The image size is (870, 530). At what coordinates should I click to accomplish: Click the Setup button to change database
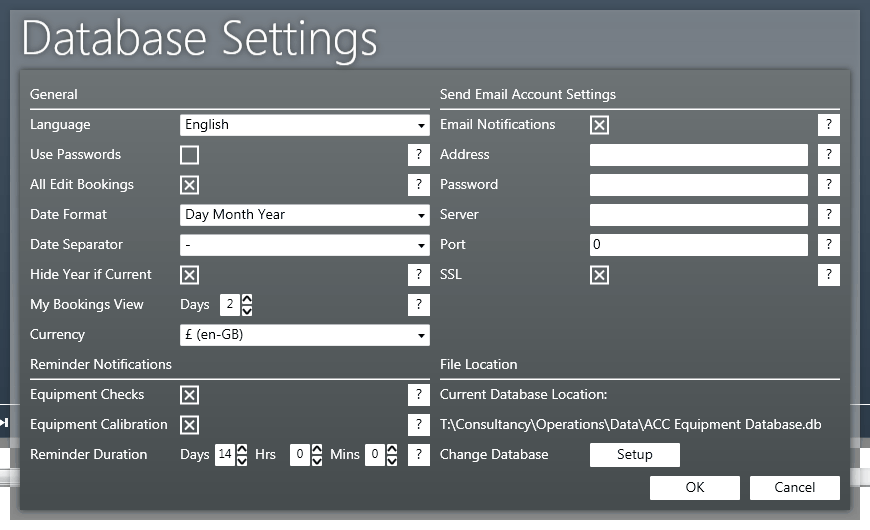click(634, 455)
